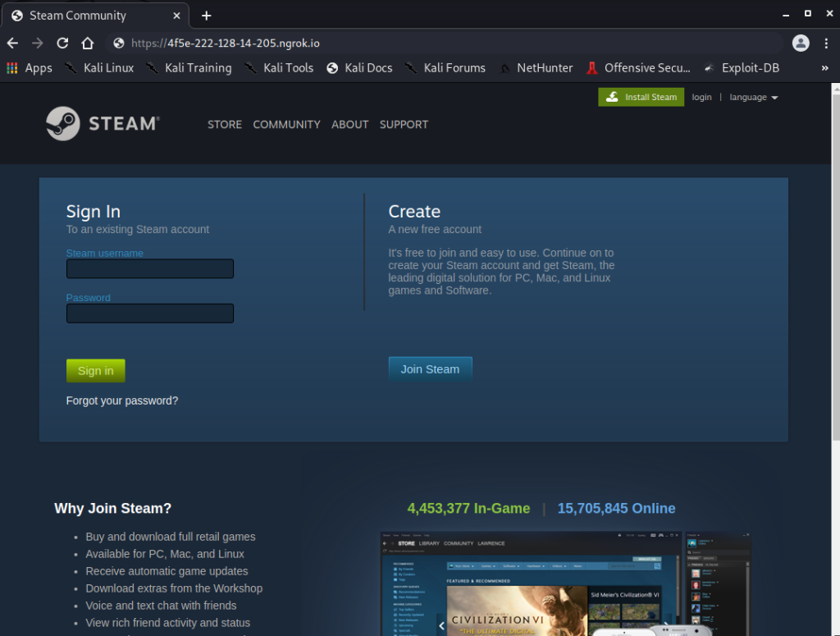Screen dimensions: 840x636
Task: Open the Kali Training bookmark
Action: [189, 68]
